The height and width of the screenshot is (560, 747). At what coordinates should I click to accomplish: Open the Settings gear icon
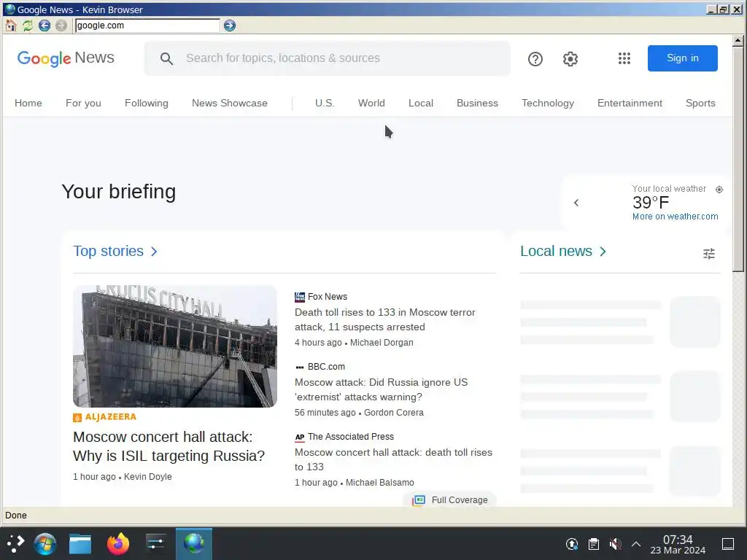tap(570, 59)
